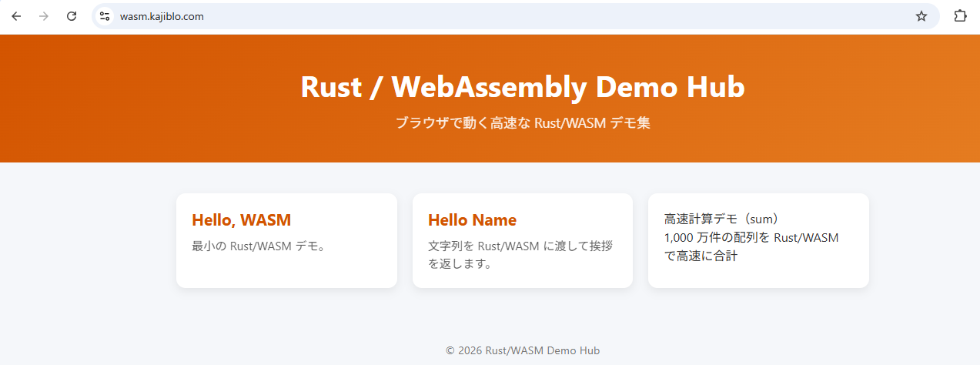Screen dimensions: 980x365
Task: Click the wasm.kajiblo.com address bar
Action: 462,16
